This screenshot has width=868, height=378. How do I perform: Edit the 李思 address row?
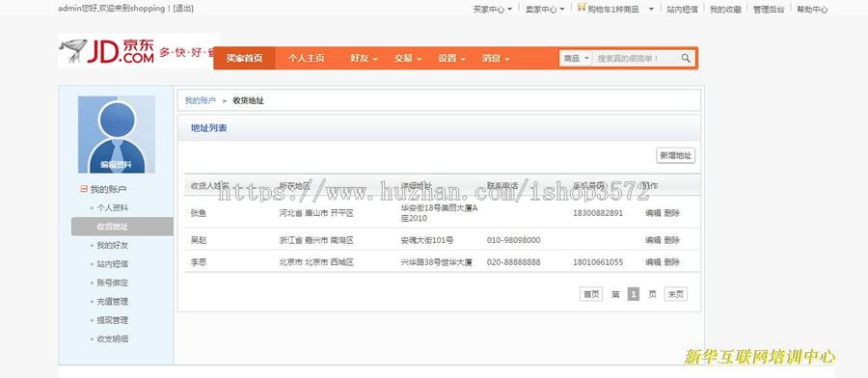(653, 262)
